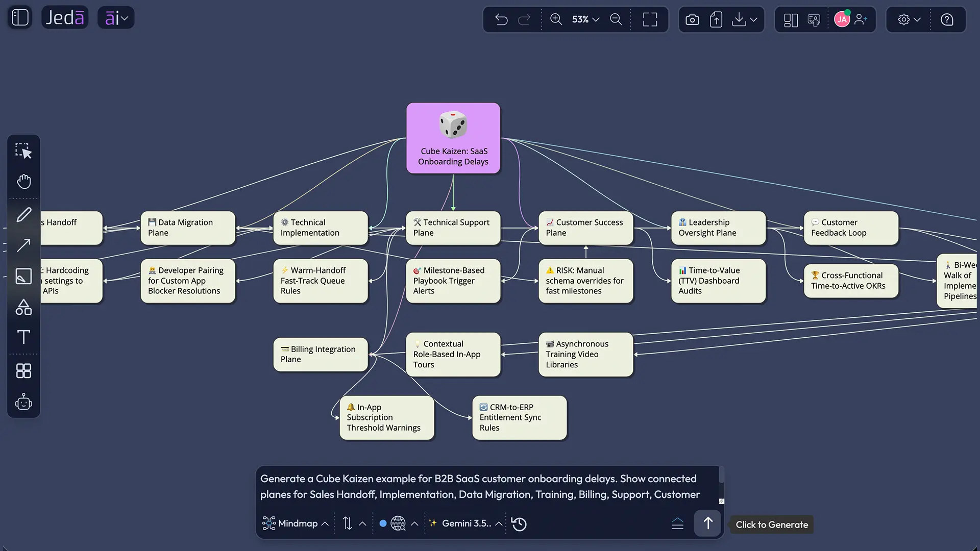Expand the sort direction arrows option
Screen dimensions: 980x551
(354, 523)
